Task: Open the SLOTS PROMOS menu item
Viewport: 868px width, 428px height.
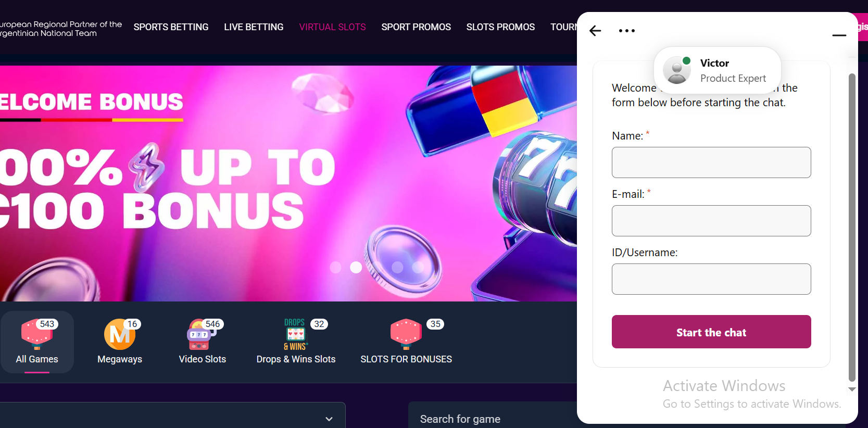Action: coord(500,27)
